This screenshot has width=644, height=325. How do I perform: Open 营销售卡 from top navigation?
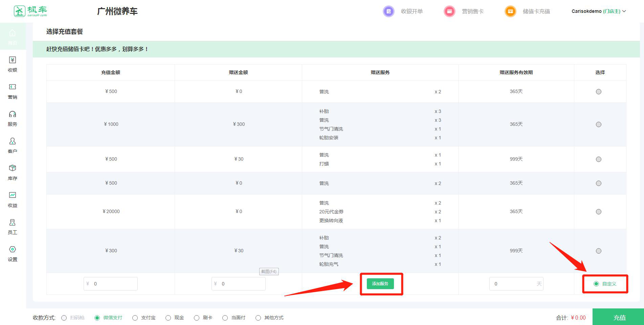point(473,11)
